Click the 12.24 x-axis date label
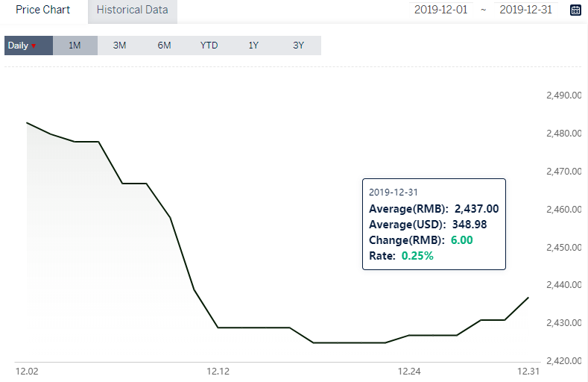Screen dimensions: 588x382 [409, 372]
